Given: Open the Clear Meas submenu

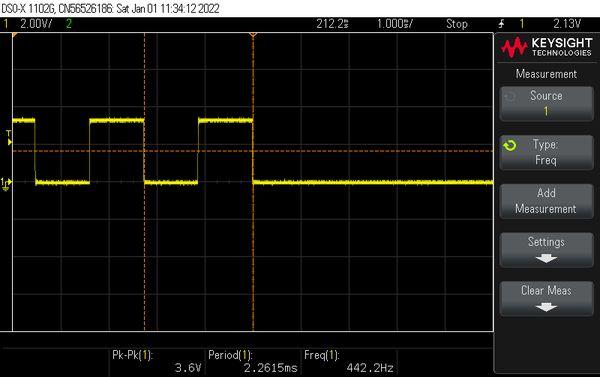Looking at the screenshot, I should (546, 299).
